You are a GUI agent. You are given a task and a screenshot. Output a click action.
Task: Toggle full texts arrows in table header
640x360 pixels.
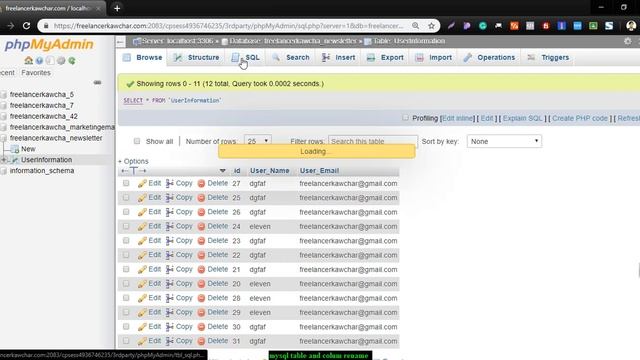(134, 171)
